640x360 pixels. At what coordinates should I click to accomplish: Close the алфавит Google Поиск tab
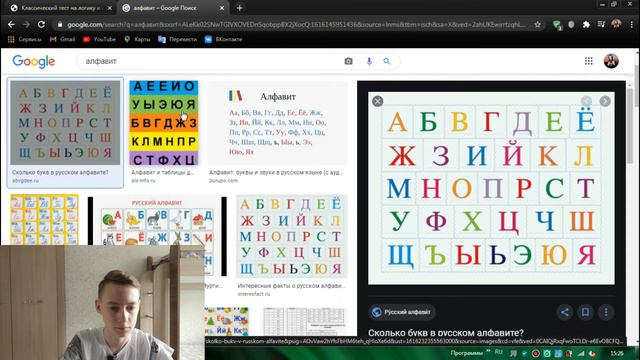222,8
